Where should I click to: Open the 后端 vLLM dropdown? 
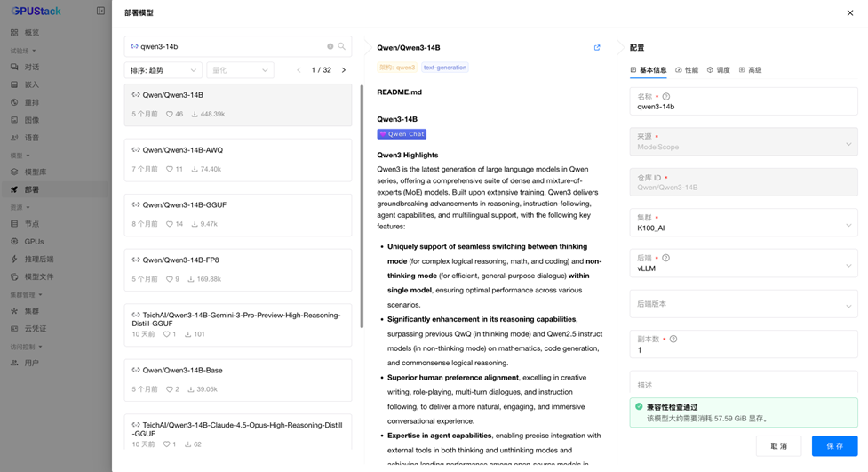point(744,263)
